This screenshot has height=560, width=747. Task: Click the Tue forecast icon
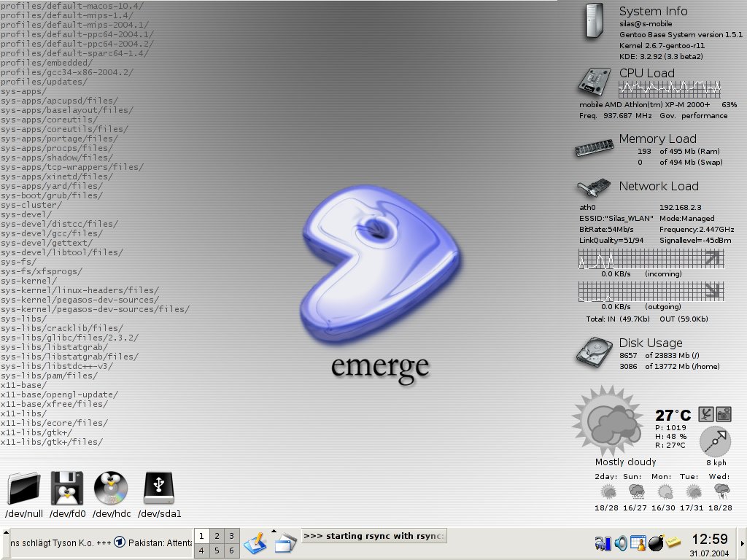tap(694, 491)
